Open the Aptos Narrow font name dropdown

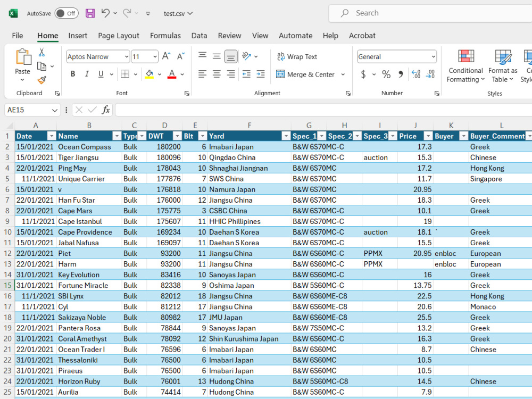pos(126,57)
